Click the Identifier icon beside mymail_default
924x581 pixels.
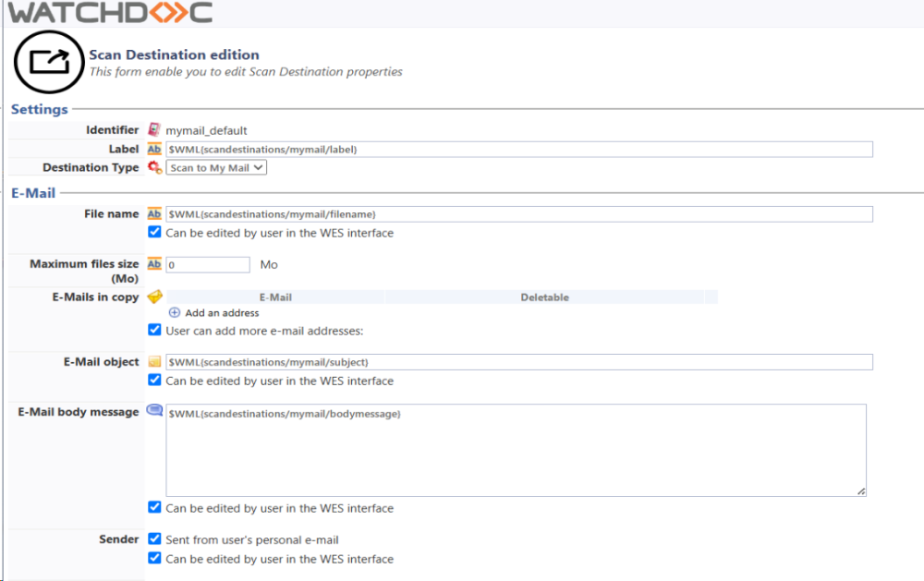coord(154,129)
